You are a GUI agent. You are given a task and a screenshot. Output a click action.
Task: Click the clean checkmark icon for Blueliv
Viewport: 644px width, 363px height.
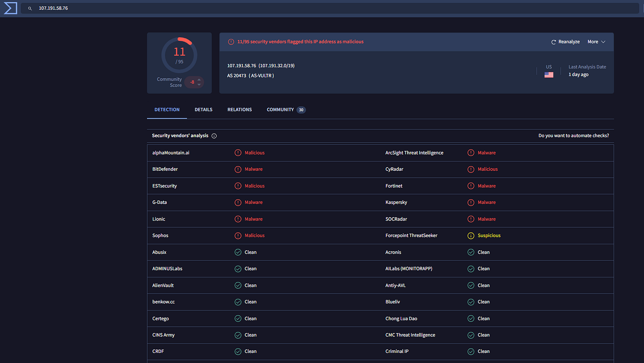coord(471,302)
